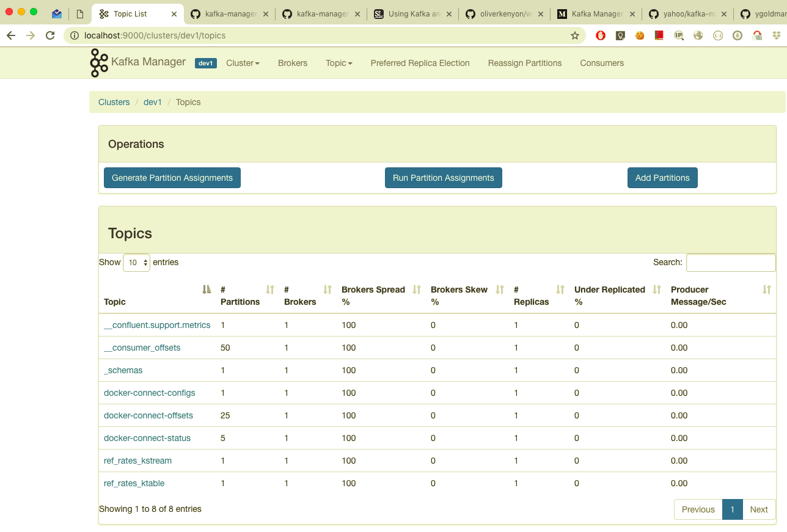Open the Brokers nav item
The height and width of the screenshot is (532, 787).
[x=293, y=63]
